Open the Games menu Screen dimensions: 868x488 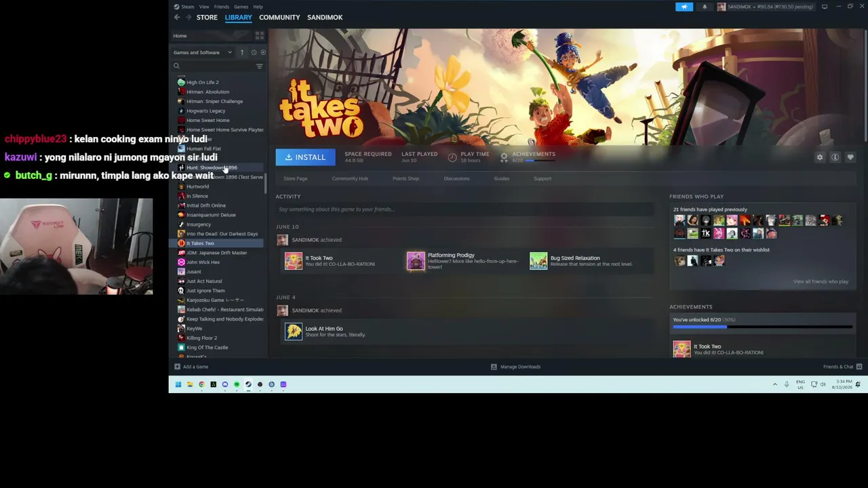[241, 7]
